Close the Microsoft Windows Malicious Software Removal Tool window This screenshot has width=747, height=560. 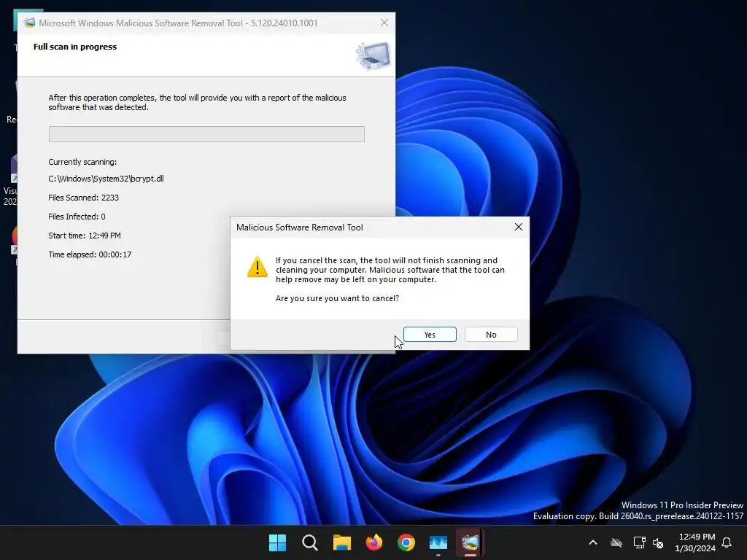click(384, 23)
